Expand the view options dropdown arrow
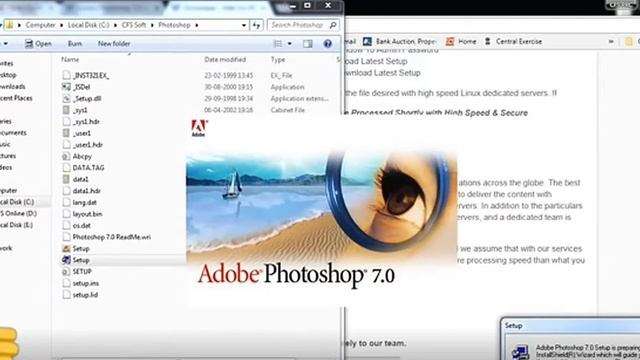Image resolution: width=640 pixels, height=360 pixels. tap(289, 44)
